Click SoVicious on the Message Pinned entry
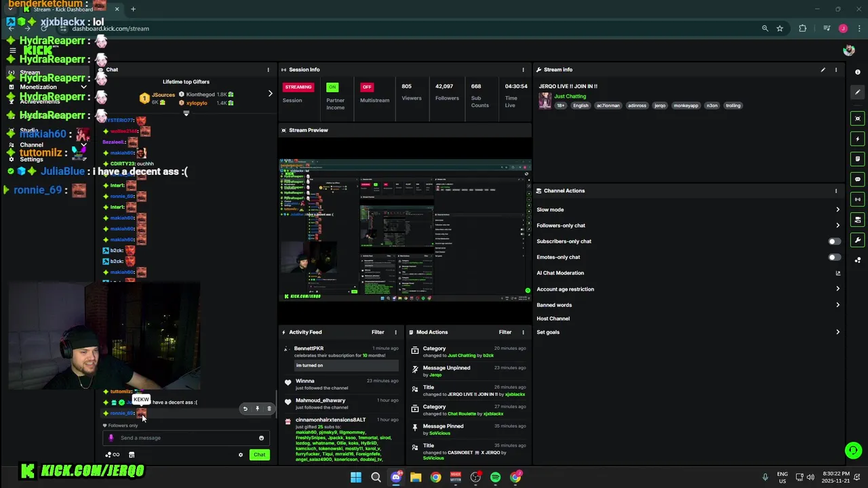Screen dimensions: 868x488 click(x=439, y=433)
